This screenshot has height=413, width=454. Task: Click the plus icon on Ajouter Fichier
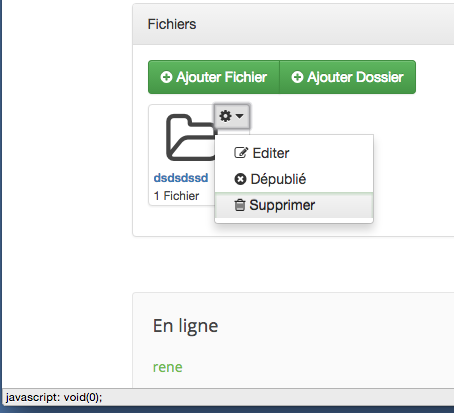pos(166,77)
